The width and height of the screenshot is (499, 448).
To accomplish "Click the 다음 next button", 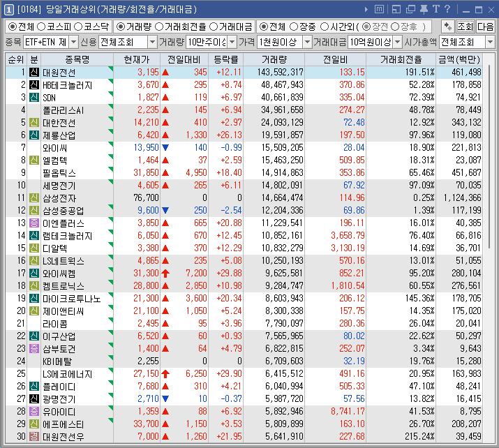I will 485,27.
